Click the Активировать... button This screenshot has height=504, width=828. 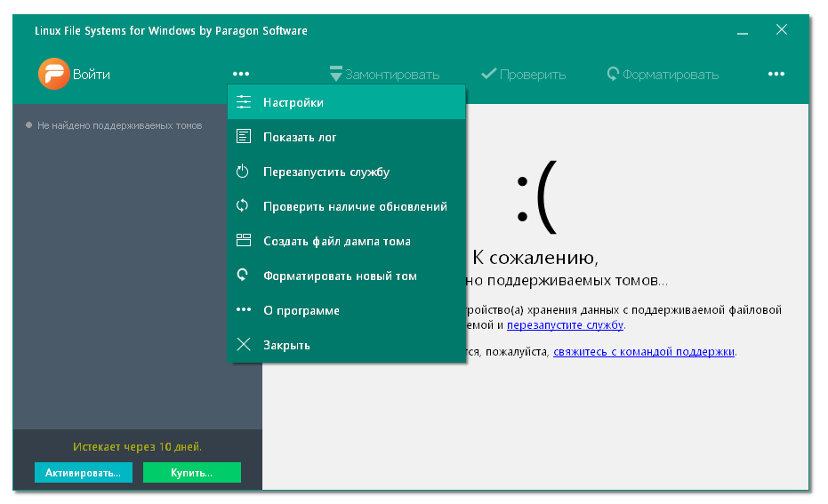(84, 472)
